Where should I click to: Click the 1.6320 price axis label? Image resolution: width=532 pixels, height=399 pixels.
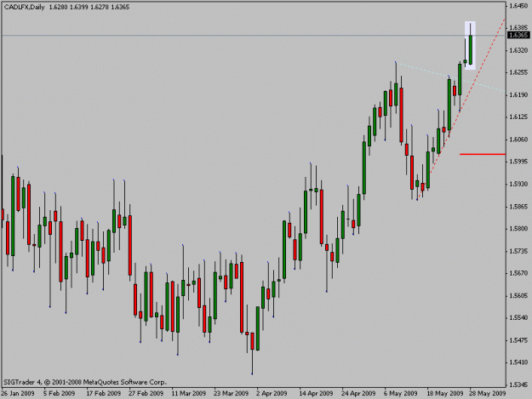518,50
